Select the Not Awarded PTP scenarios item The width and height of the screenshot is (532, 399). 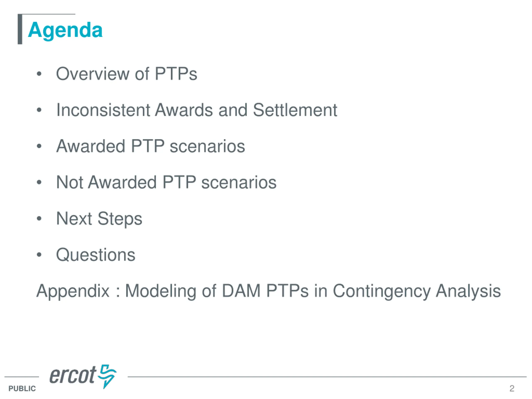click(x=166, y=182)
